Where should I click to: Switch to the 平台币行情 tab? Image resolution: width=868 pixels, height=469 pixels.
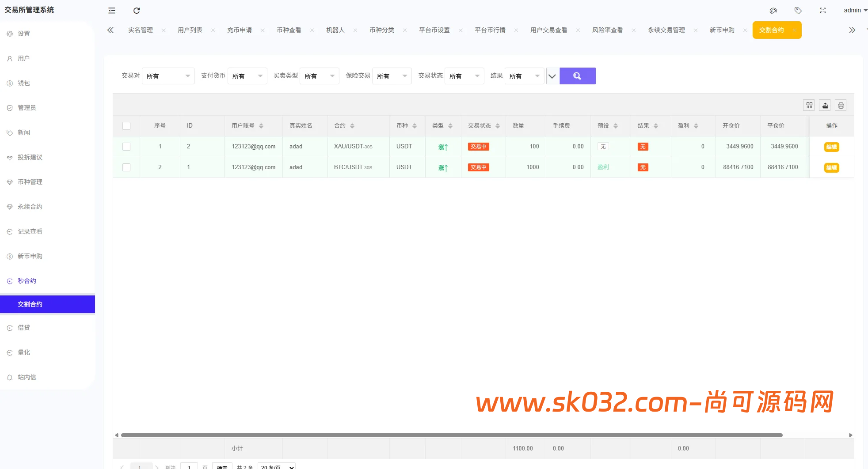pyautogui.click(x=490, y=30)
